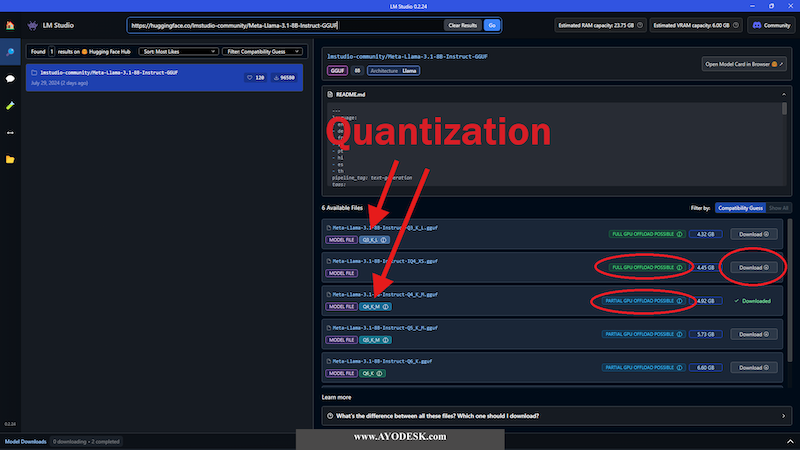Click the '0 downloading • 2 completed' status text
The height and width of the screenshot is (450, 800).
(x=86, y=441)
